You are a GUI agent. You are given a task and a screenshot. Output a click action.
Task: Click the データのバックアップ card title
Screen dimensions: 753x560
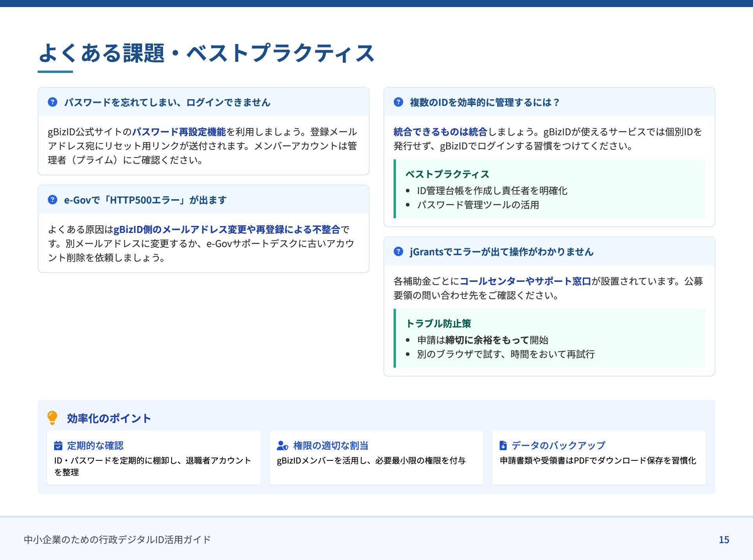coord(558,445)
